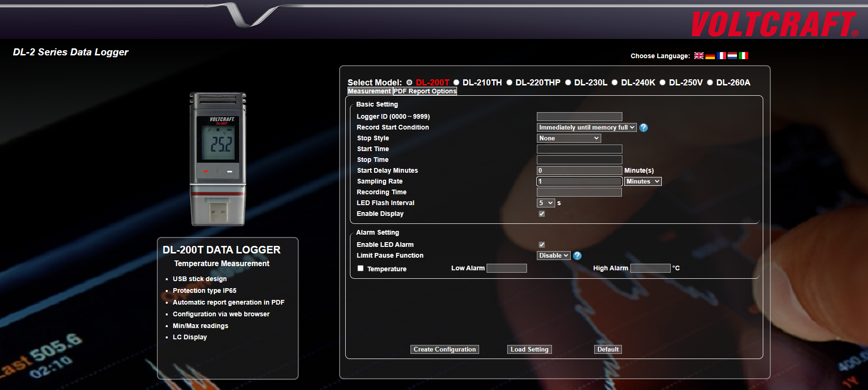Focus the Stop Time field

pos(579,160)
